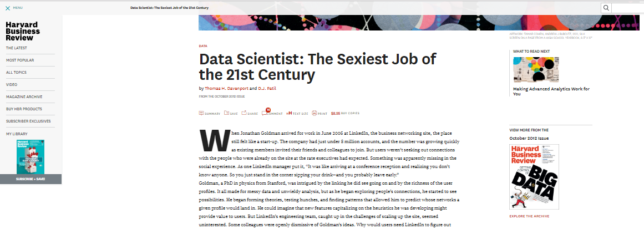The image size is (644, 229).
Task: Print the article using Print icon
Action: 315,113
